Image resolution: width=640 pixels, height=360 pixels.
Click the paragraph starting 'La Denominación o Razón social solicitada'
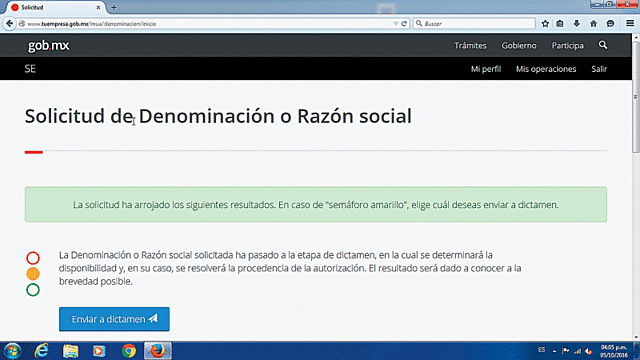(290, 268)
